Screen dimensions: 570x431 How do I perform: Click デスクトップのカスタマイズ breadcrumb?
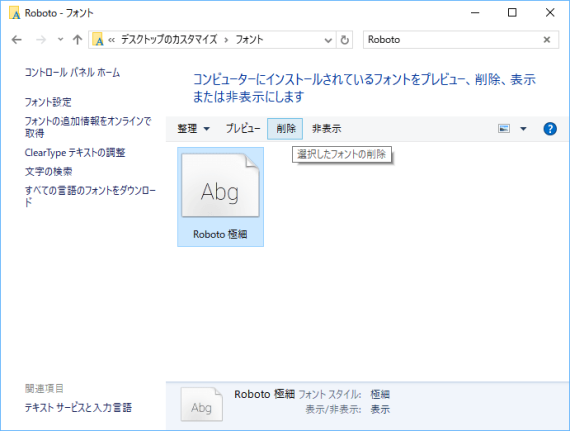tap(169, 40)
